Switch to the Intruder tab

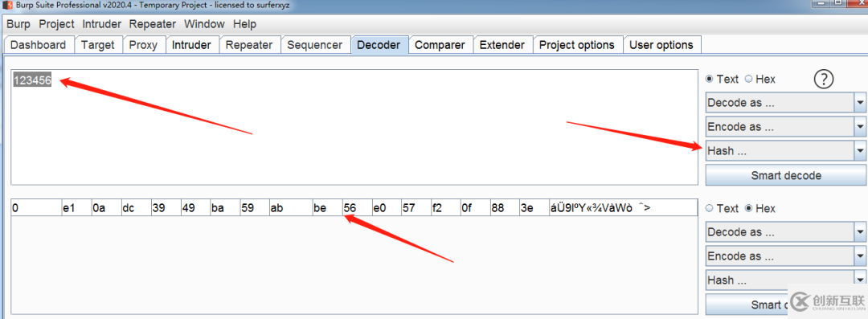(191, 45)
